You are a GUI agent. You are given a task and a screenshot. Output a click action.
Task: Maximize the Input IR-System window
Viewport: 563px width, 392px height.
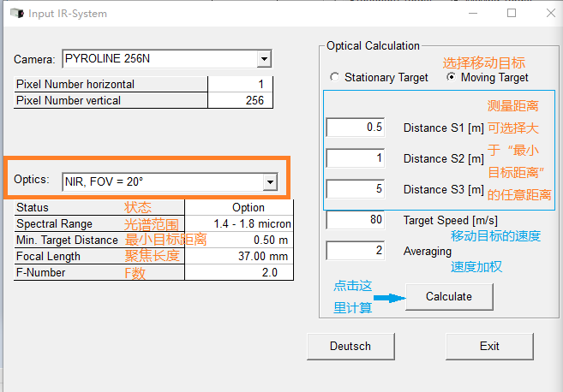(512, 13)
